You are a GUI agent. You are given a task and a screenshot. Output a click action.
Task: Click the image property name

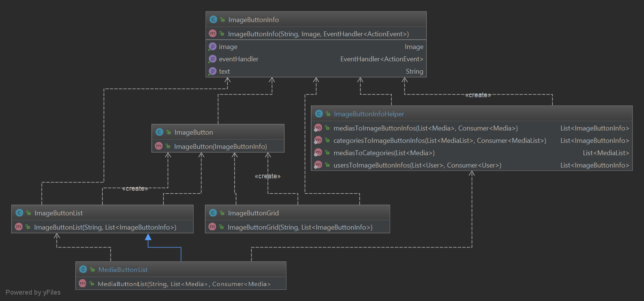pyautogui.click(x=228, y=47)
